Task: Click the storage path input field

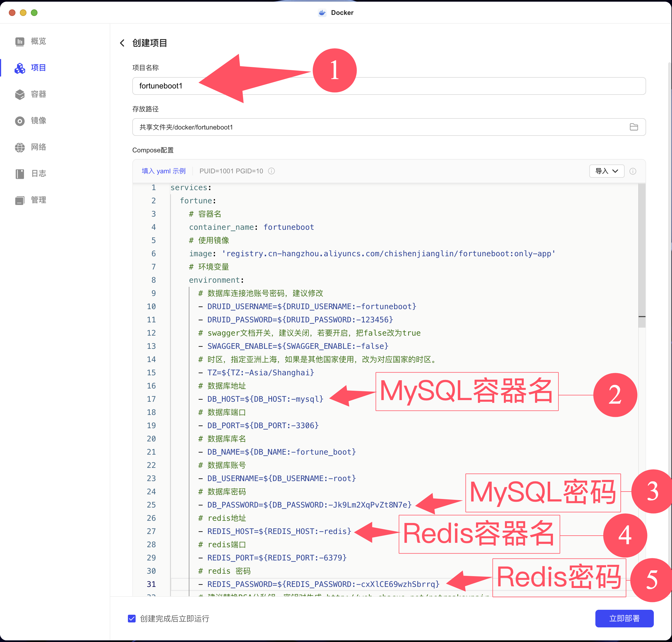Action: [x=377, y=127]
